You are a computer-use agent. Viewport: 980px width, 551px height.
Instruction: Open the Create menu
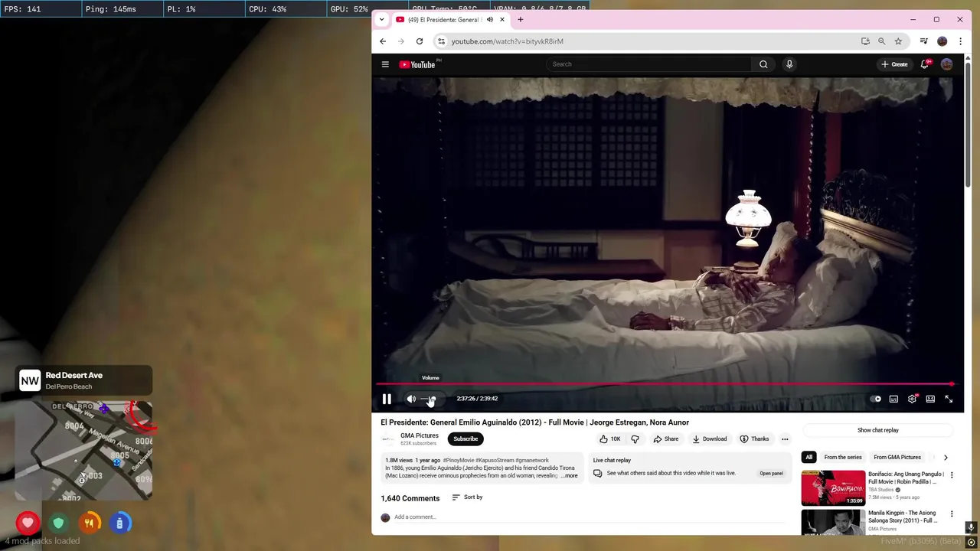pos(894,64)
